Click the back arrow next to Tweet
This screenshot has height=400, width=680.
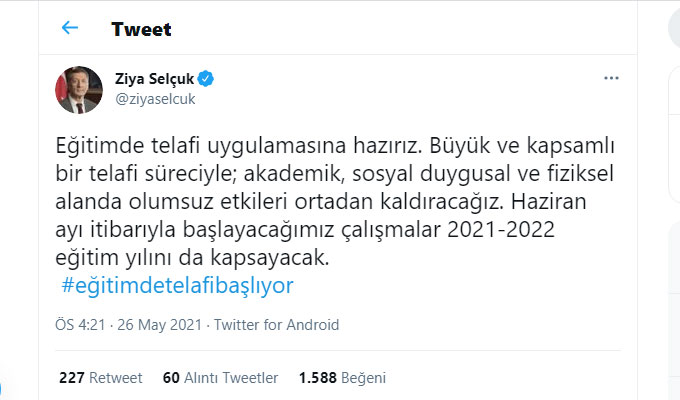point(70,28)
